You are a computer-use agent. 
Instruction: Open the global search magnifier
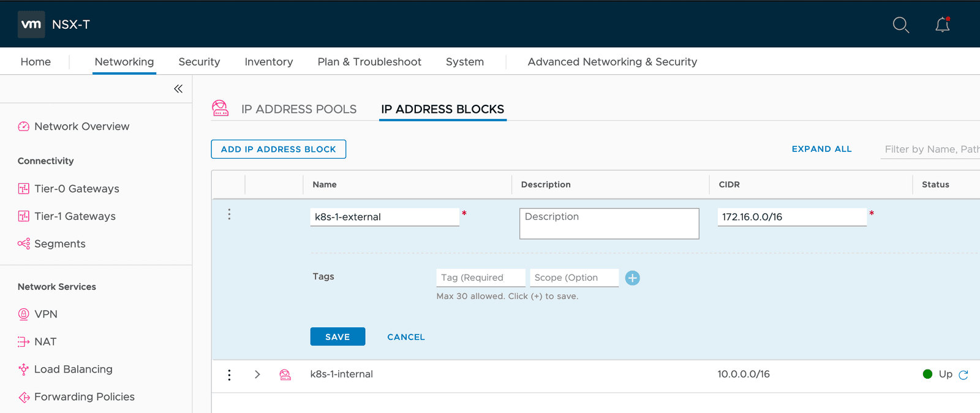click(900, 25)
